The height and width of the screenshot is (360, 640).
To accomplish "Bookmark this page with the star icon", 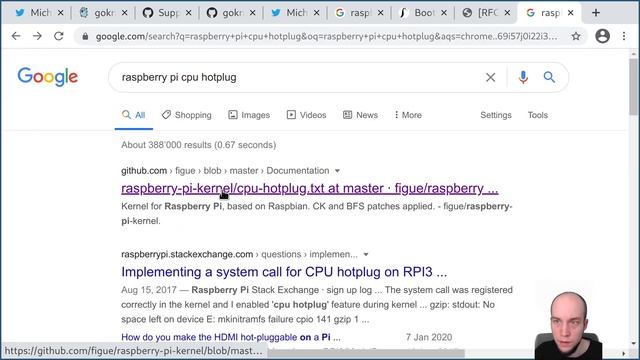I will click(576, 36).
